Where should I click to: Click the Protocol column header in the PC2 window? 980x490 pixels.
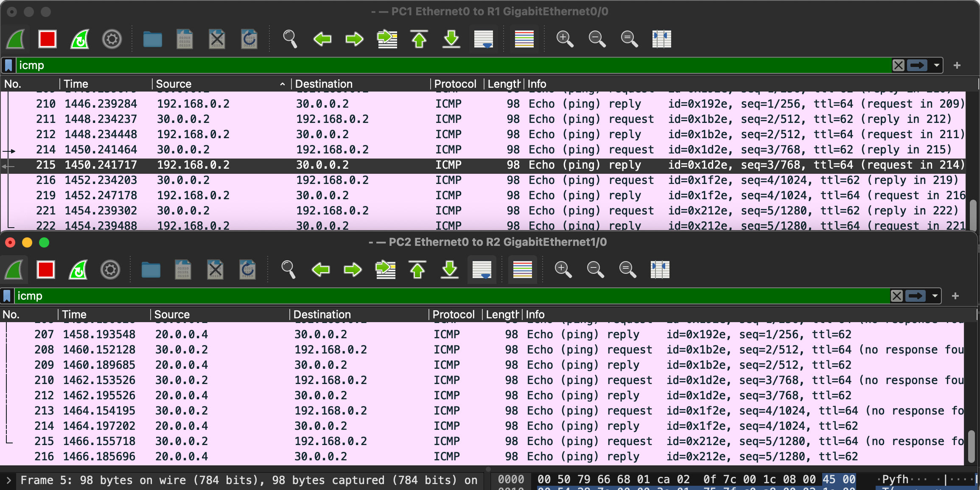pos(453,315)
